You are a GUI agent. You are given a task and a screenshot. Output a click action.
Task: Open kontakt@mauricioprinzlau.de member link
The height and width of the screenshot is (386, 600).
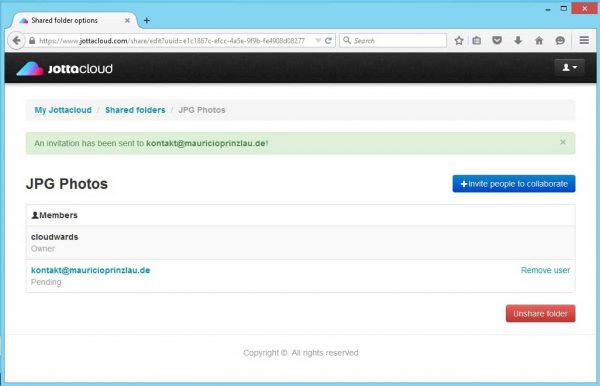coord(90,270)
